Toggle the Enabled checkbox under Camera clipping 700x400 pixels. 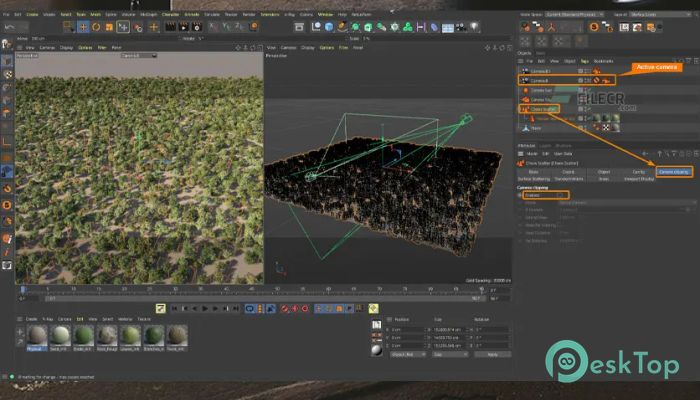[561, 195]
